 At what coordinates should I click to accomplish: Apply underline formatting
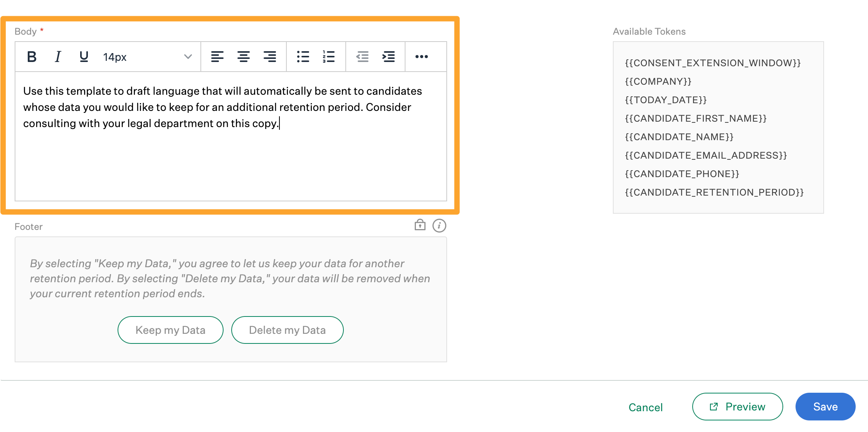[x=84, y=57]
